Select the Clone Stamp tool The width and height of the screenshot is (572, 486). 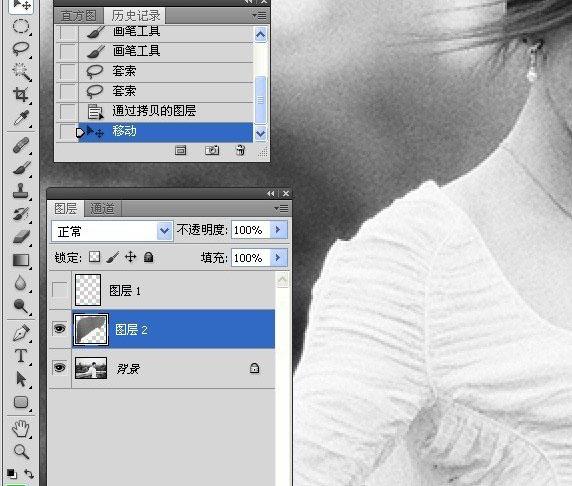point(21,190)
